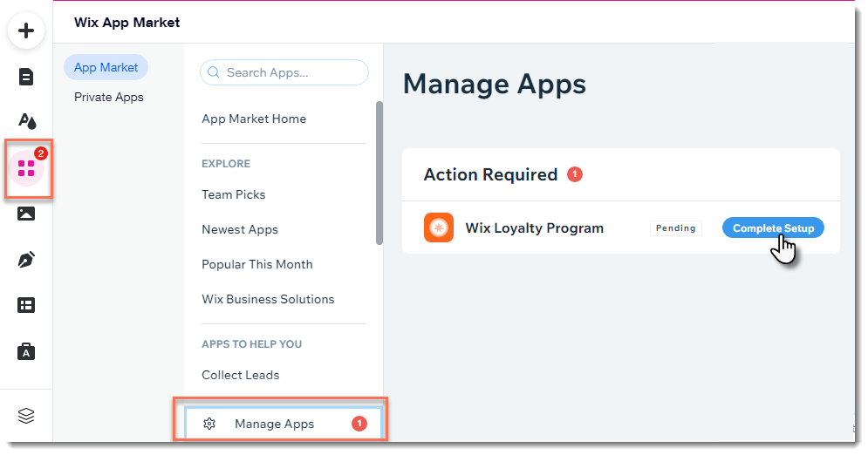Click the Wix App Market title
868x455 pixels.
tap(126, 23)
